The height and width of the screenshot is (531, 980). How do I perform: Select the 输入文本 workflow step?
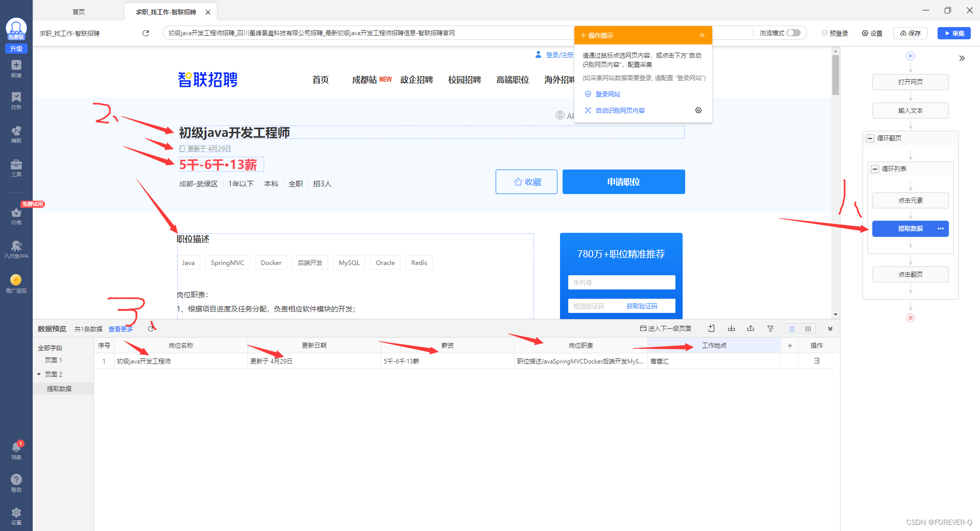911,111
